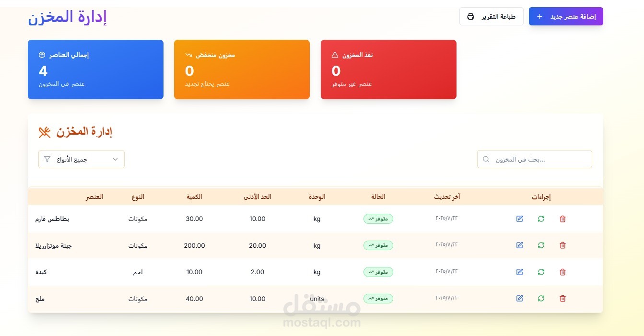This screenshot has width=644, height=336.
Task: Click the update date in بطاطس فارم row
Action: pos(447,218)
